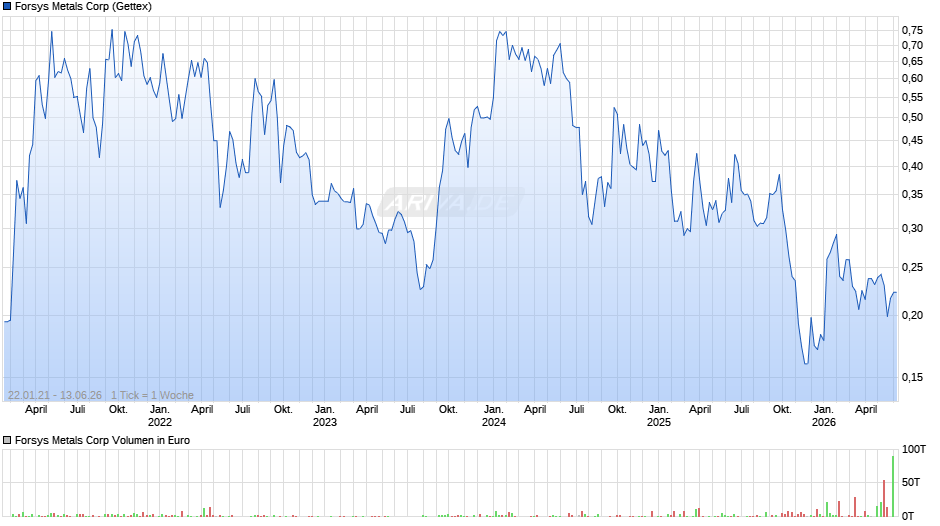This screenshot has height=526, width=940.
Task: Click the 0,70 price axis label
Action: click(x=912, y=46)
